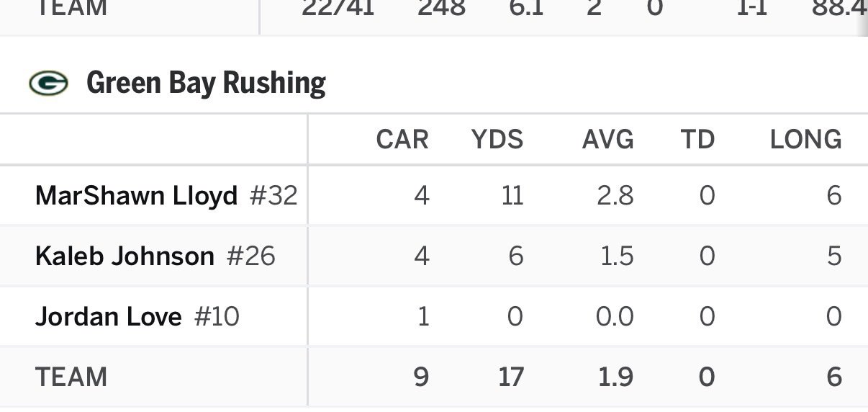
Task: Click the team average 1.9 cell
Action: pos(617,377)
